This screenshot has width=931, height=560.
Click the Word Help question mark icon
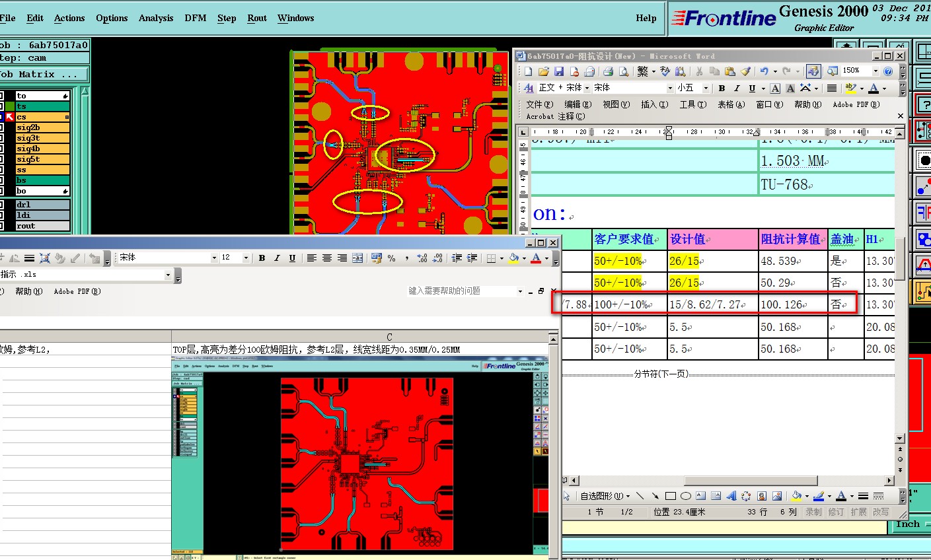click(888, 71)
